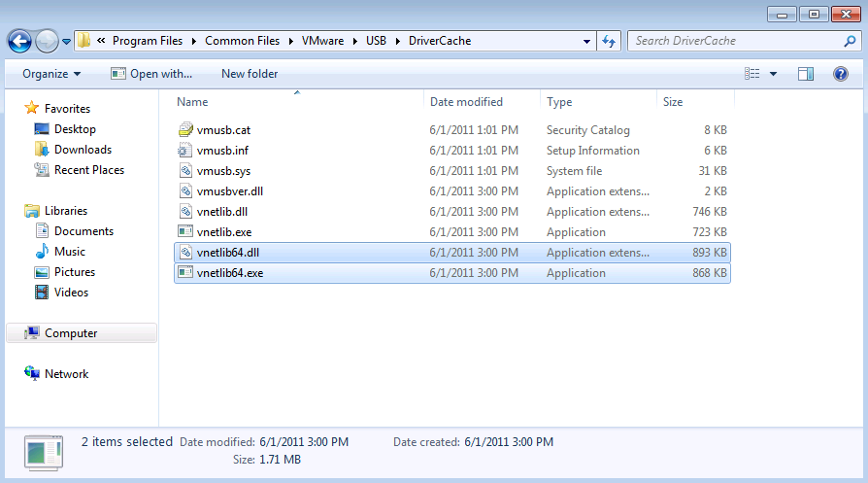Select file name vnetlib64.dll
Image resolution: width=868 pixels, height=483 pixels.
(x=228, y=253)
